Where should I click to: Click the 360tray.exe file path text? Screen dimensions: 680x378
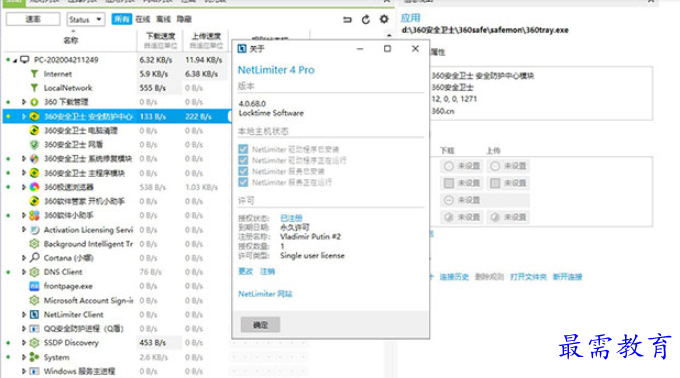(x=485, y=30)
